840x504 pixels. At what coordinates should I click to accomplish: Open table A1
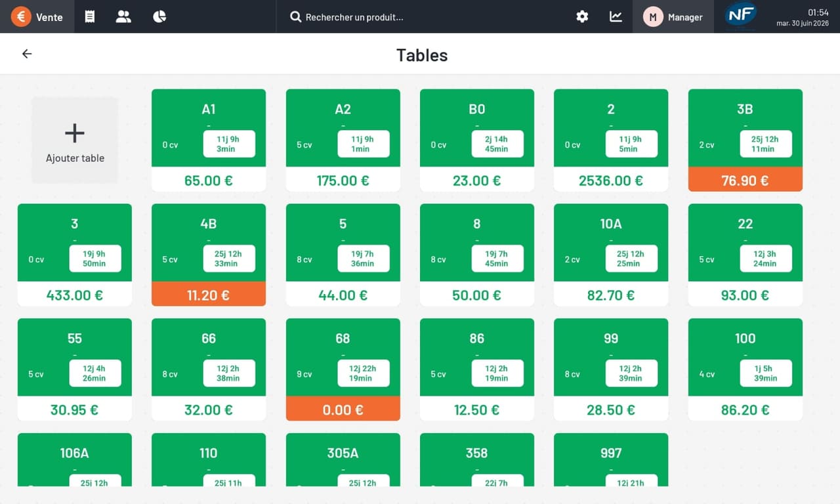(x=209, y=140)
